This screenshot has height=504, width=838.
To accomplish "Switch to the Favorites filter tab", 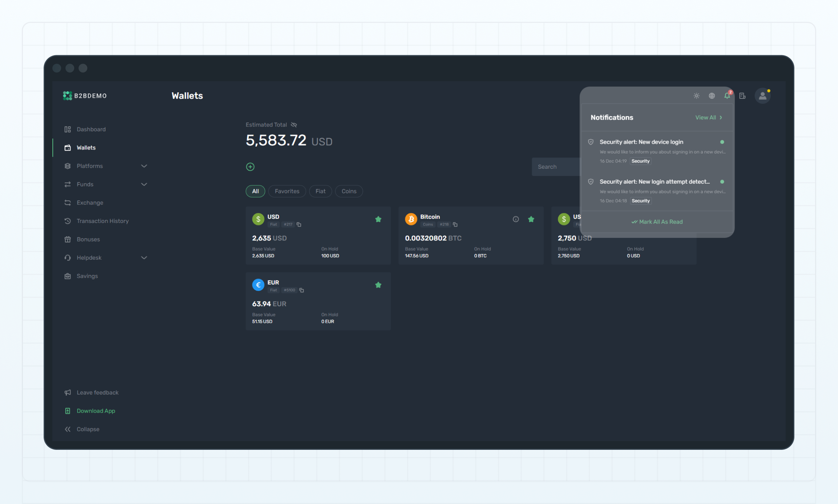I will [x=287, y=191].
